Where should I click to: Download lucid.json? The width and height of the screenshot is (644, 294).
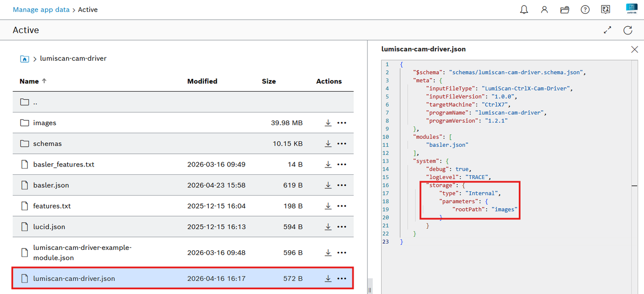(x=328, y=226)
